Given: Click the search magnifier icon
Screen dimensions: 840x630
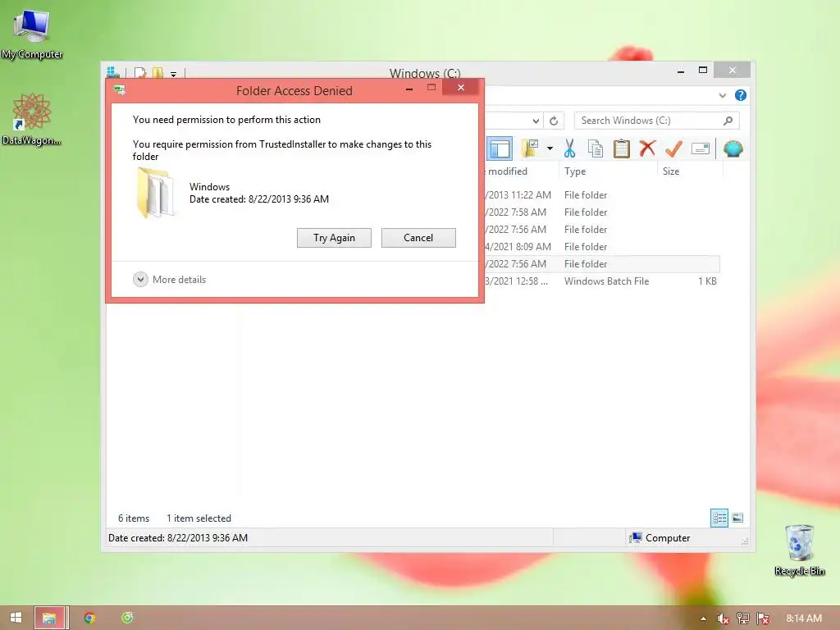Looking at the screenshot, I should (x=728, y=121).
